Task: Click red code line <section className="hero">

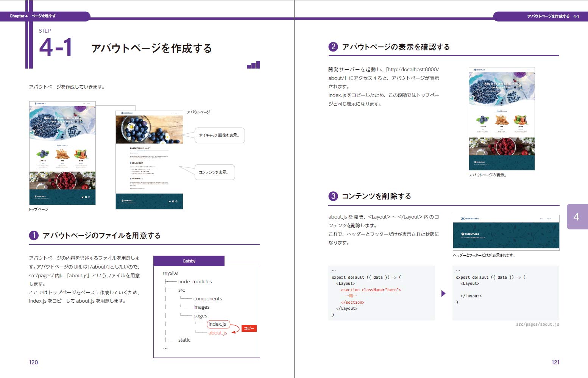Action: pyautogui.click(x=371, y=290)
